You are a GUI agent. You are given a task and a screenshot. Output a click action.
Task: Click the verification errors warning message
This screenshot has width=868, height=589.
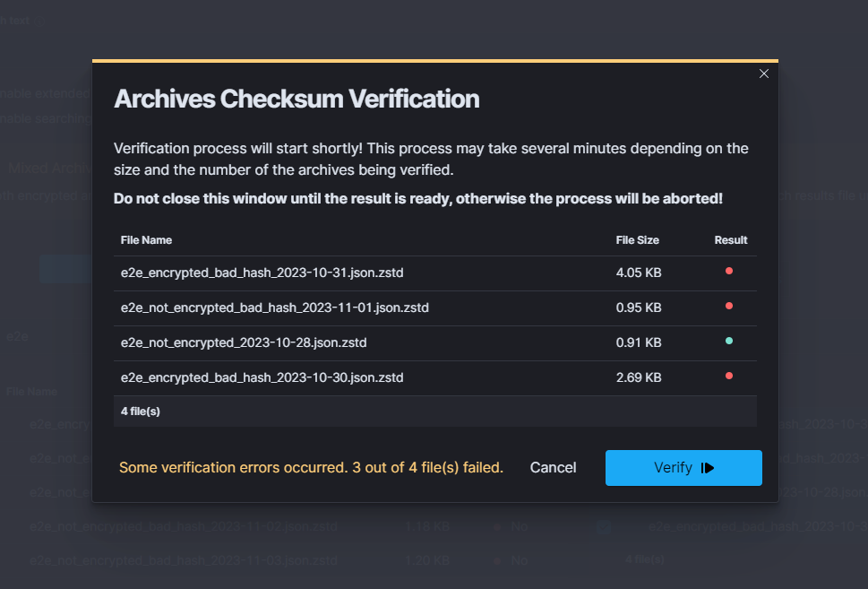(x=311, y=468)
